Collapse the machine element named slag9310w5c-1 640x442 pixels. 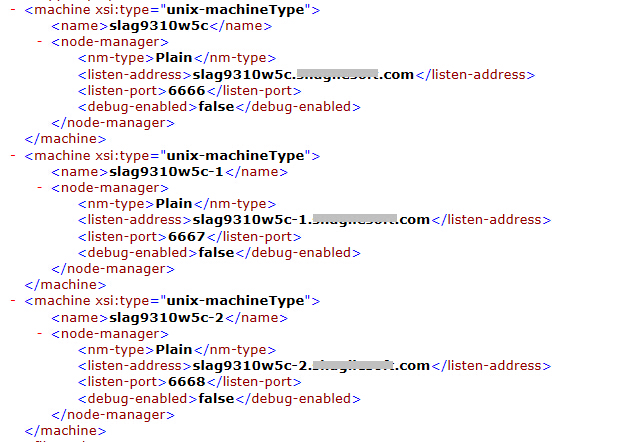click(x=12, y=156)
